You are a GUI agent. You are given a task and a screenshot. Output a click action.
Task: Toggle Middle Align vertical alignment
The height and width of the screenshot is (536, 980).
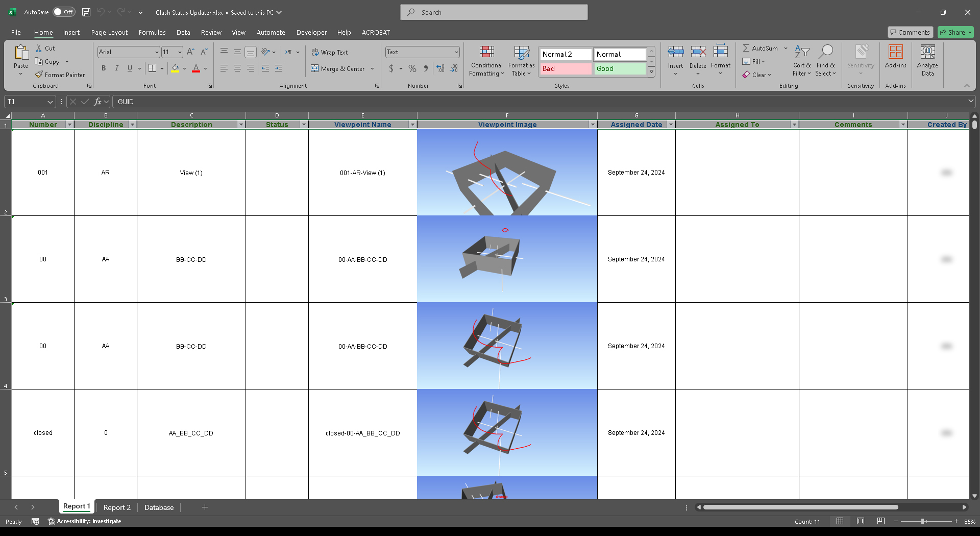click(237, 52)
